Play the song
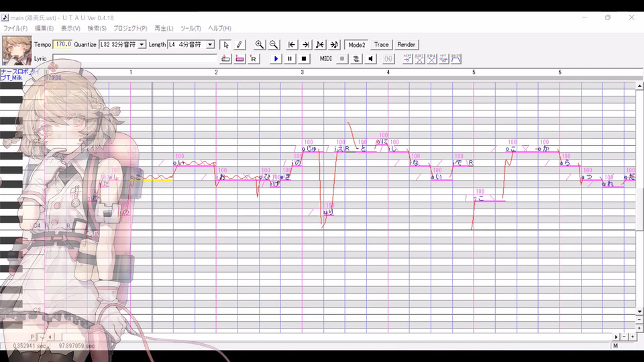Image resolution: width=644 pixels, height=362 pixels. tap(276, 59)
